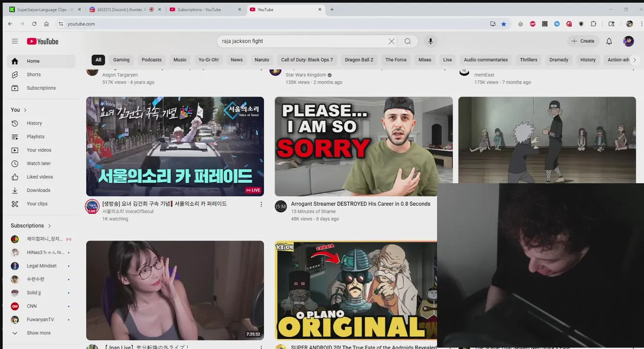Screen dimensions: 644x349
Task: Close the active YouTube browser tab
Action: (320, 9)
